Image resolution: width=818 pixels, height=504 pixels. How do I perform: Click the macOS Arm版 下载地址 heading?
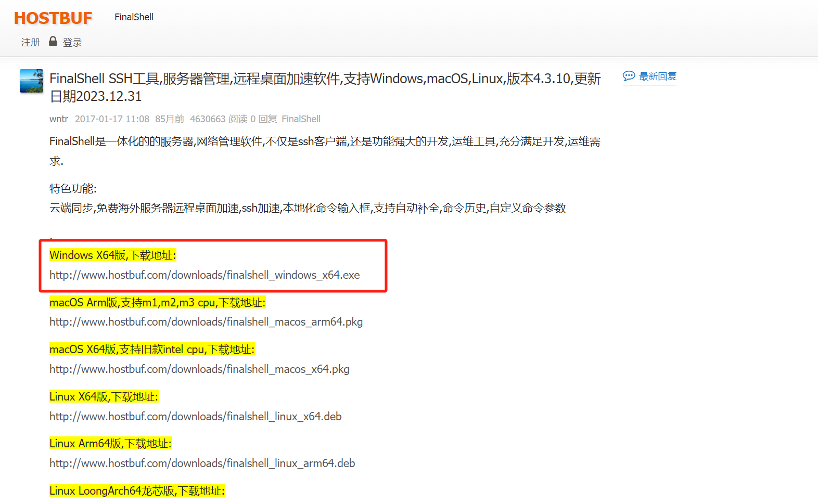(158, 303)
